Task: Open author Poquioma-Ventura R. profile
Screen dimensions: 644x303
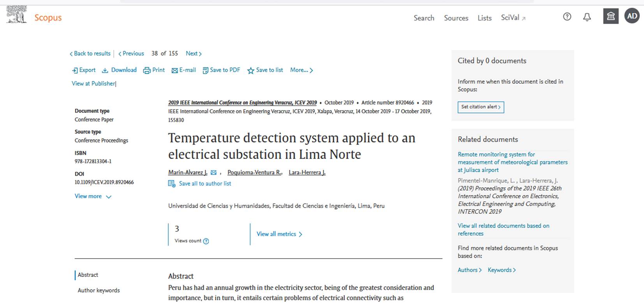Action: coord(255,172)
